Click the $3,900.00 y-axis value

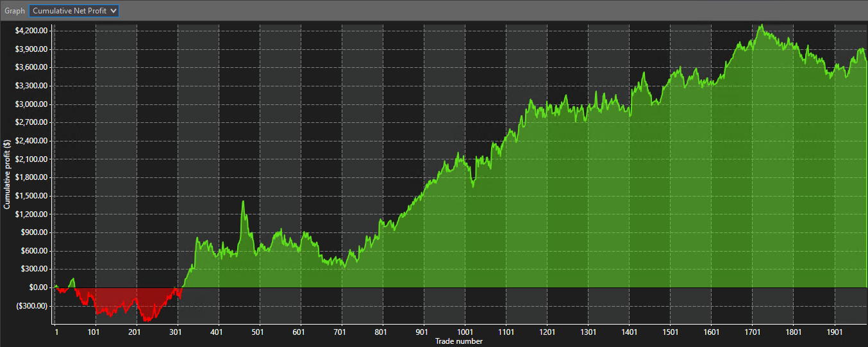31,49
